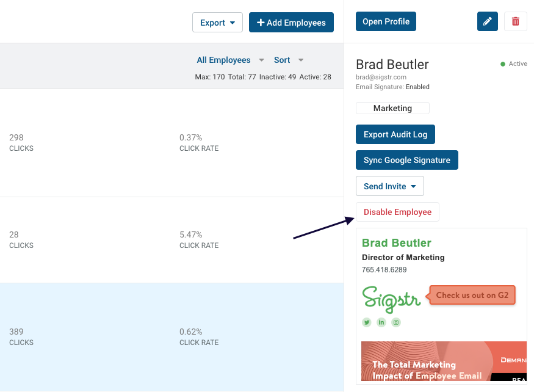
Task: Open the LinkedIn icon in signature
Action: point(381,322)
